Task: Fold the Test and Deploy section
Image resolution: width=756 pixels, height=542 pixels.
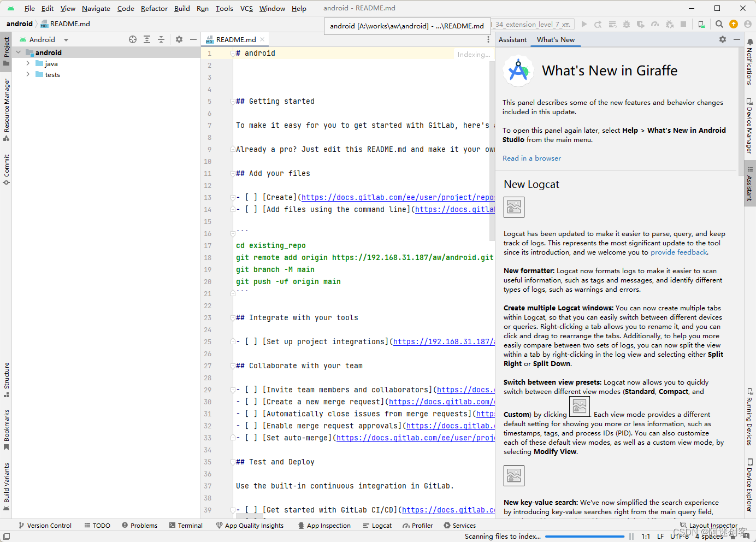Action: pos(233,462)
